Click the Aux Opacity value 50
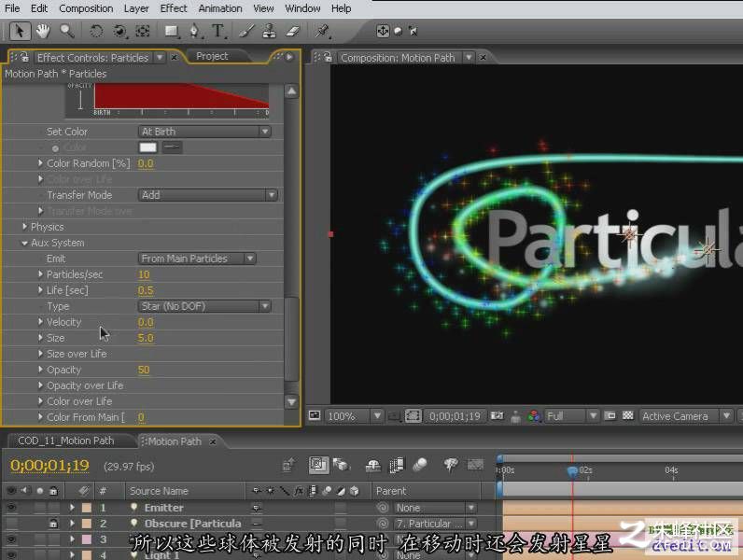The height and width of the screenshot is (560, 743). [144, 370]
